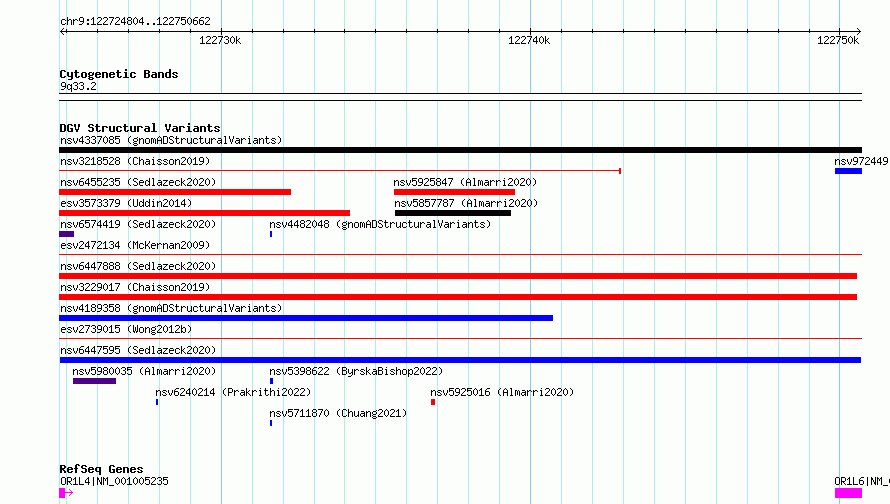890x504 pixels.
Task: Click the nsv3229017 long red variant bar
Action: pyautogui.click(x=458, y=297)
